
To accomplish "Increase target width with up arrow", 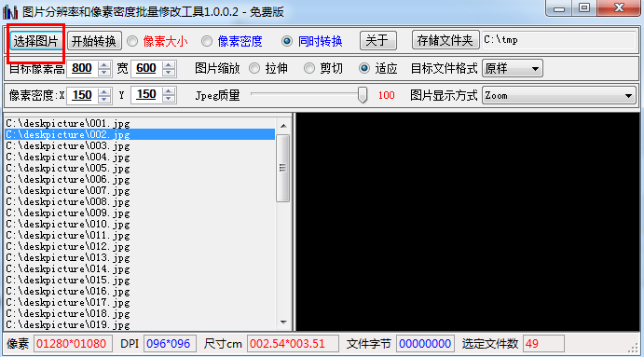I will (169, 64).
